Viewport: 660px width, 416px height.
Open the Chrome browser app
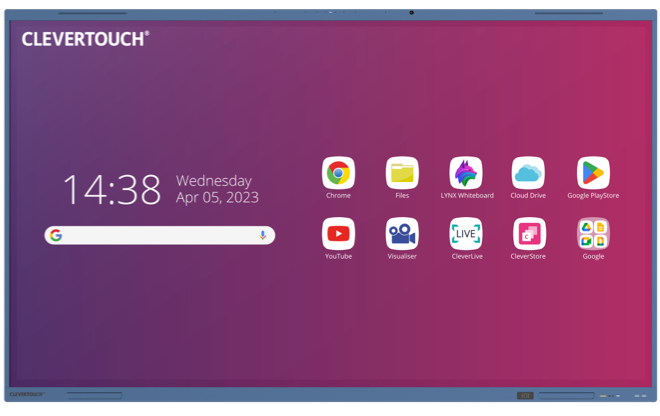coord(338,173)
